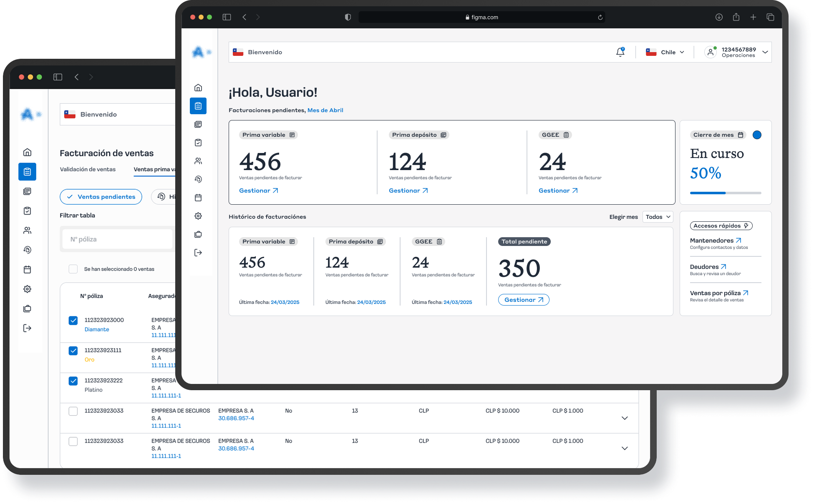Click the notification bell icon

click(x=620, y=52)
